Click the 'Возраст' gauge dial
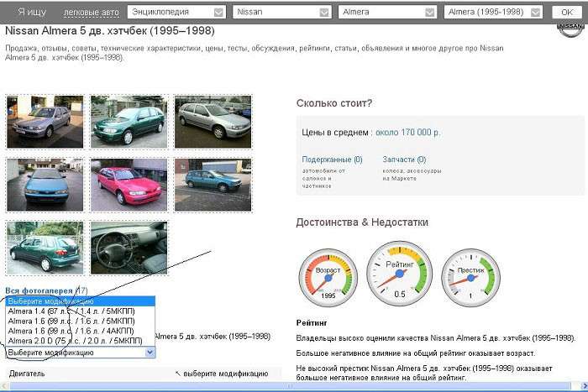This screenshot has height=392, width=588. click(328, 278)
